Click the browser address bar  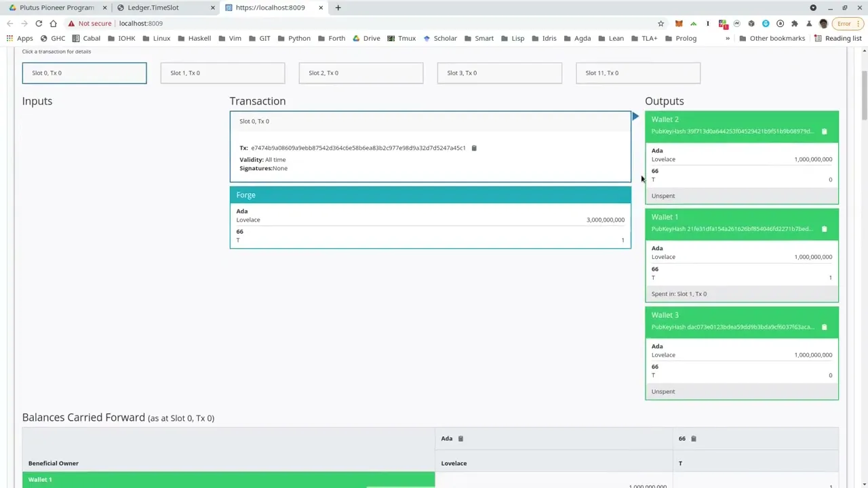pyautogui.click(x=271, y=23)
